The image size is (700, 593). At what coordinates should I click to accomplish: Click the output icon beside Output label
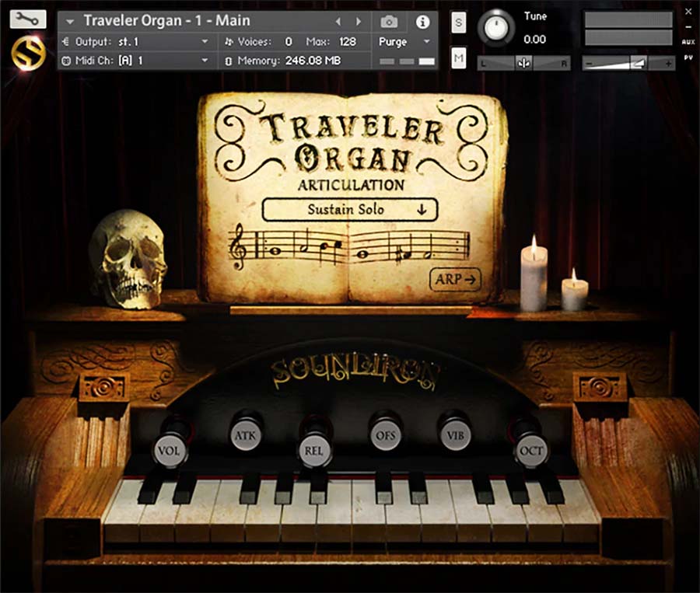click(x=66, y=42)
